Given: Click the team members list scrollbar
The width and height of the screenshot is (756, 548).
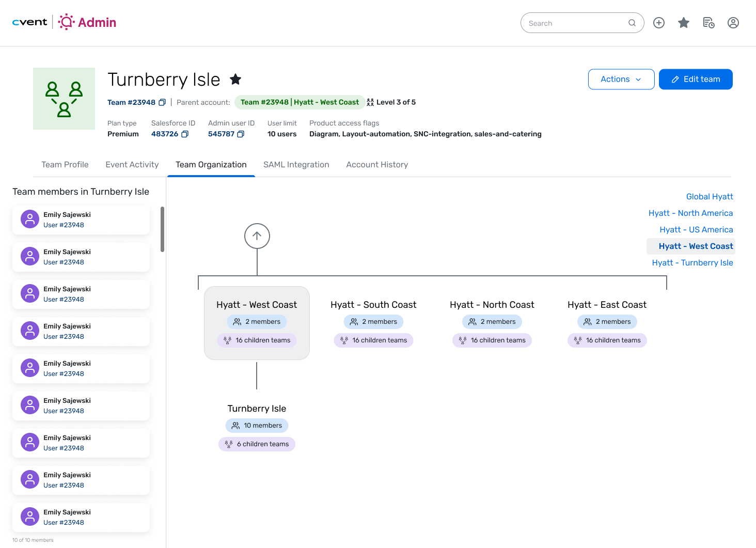Looking at the screenshot, I should [x=163, y=229].
